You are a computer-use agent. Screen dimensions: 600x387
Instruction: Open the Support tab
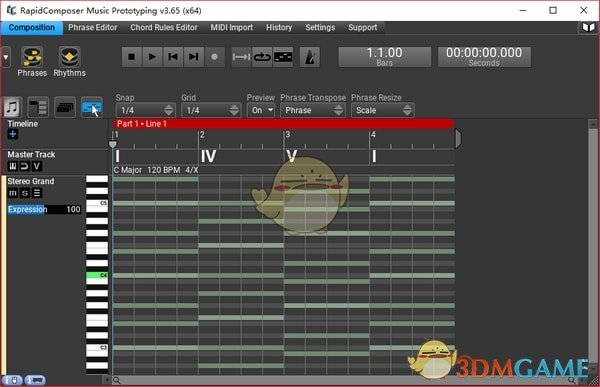click(362, 28)
